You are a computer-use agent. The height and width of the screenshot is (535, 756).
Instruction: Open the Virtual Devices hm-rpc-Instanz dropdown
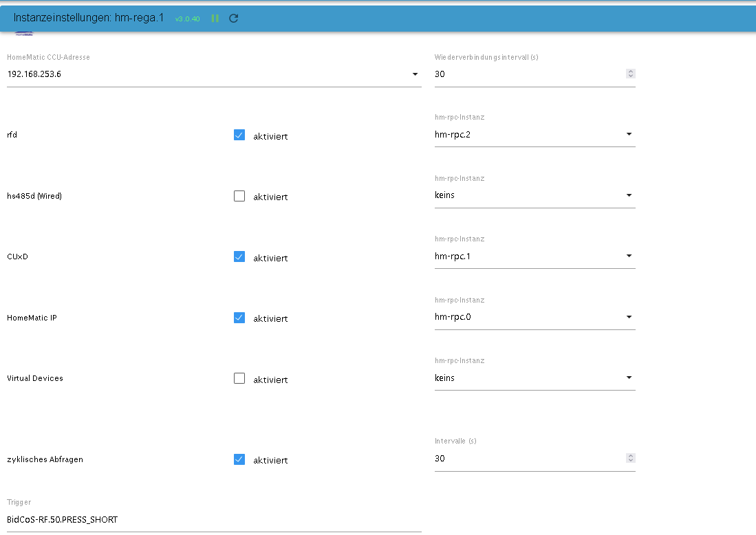tap(534, 378)
